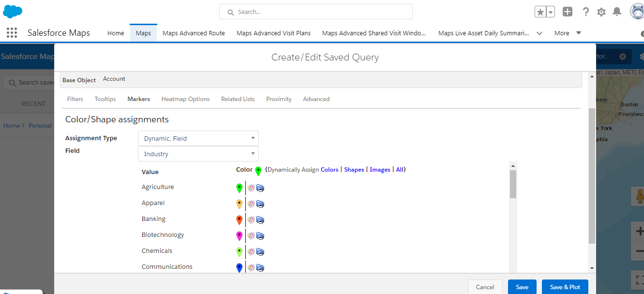Click inside the global Search field
This screenshot has height=294, width=644.
(x=315, y=11)
